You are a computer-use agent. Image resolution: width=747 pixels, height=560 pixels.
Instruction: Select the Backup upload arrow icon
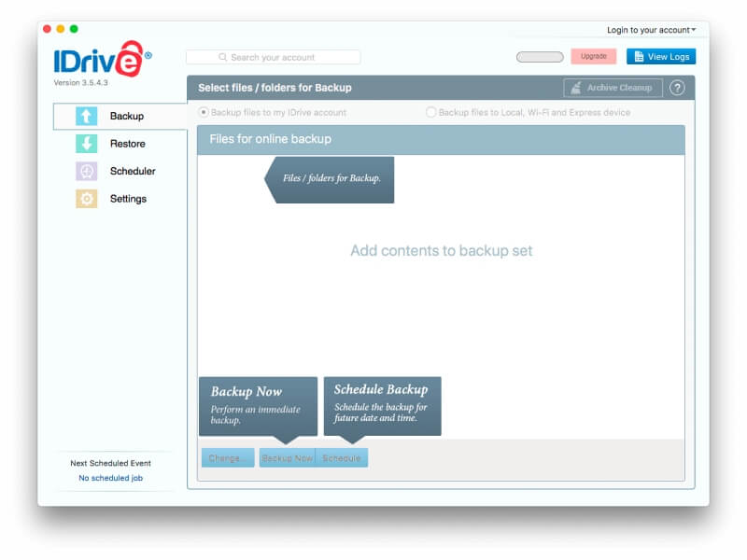[86, 116]
